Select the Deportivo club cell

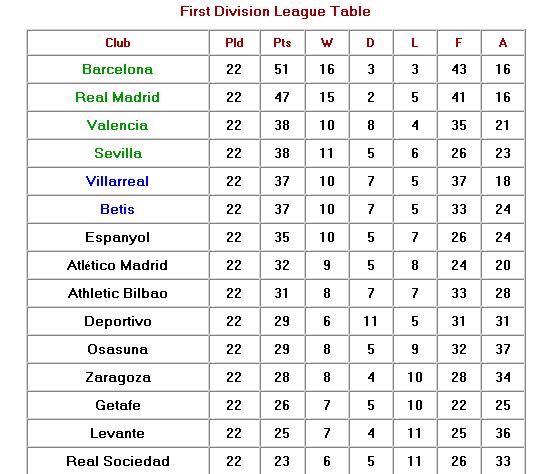coord(118,321)
